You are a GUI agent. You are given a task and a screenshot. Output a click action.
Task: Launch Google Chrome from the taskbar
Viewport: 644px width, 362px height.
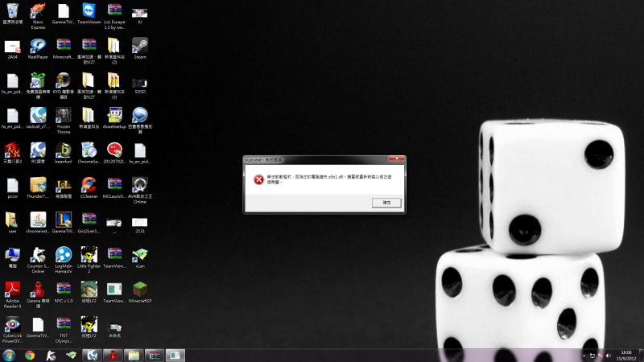[x=30, y=356]
